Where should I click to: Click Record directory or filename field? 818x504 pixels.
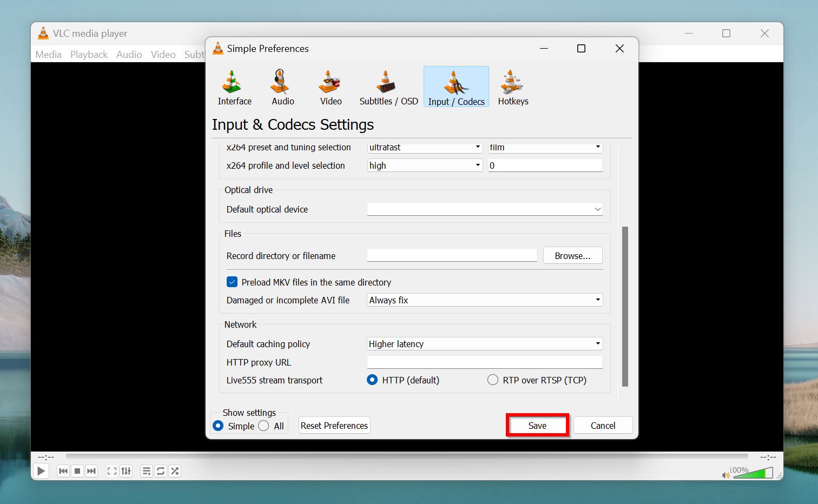coord(452,255)
